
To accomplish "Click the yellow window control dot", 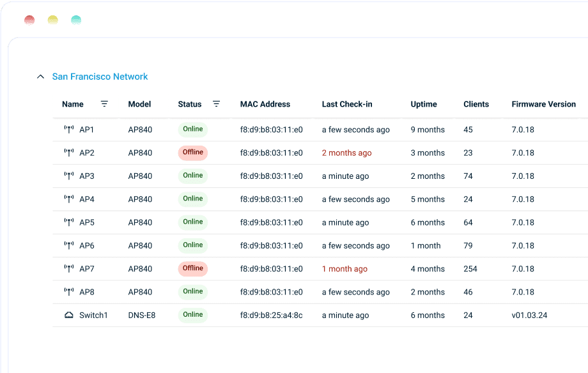I will pyautogui.click(x=52, y=20).
